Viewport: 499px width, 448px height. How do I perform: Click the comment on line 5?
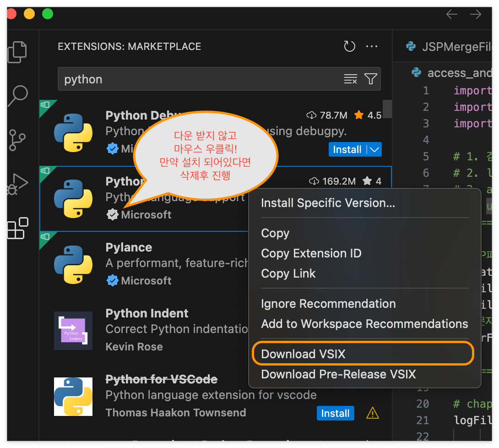pos(472,156)
